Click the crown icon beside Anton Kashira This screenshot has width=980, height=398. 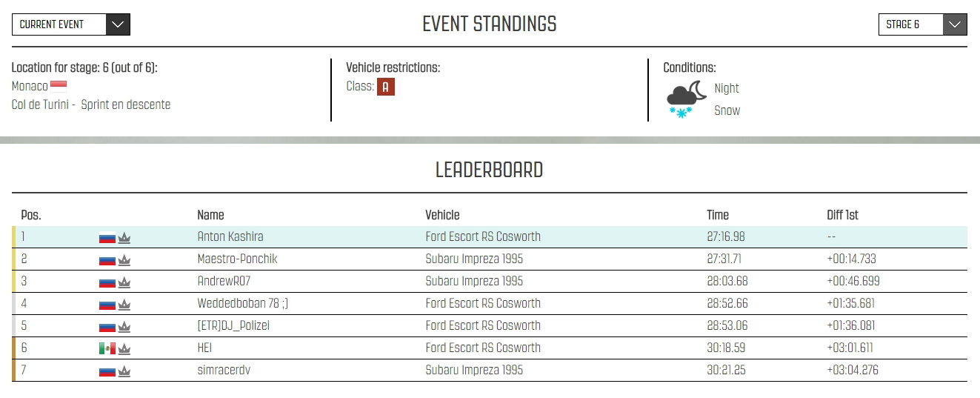pos(124,238)
